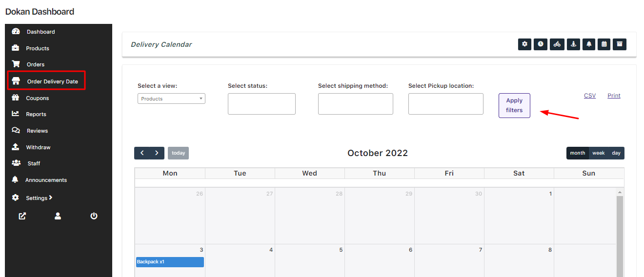The width and height of the screenshot is (644, 277).
Task: Open the user profile icon in sidebar
Action: coord(58,216)
